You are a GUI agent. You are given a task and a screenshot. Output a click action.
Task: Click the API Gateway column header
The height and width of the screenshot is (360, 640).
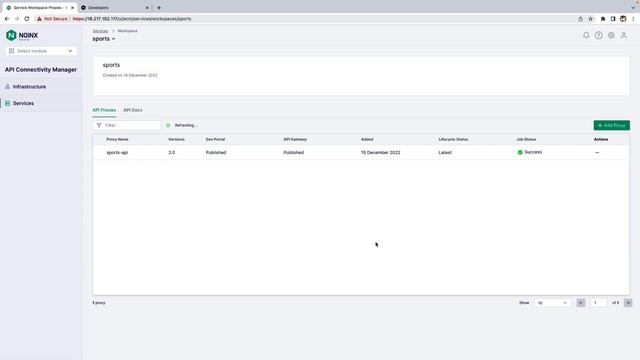pos(295,140)
